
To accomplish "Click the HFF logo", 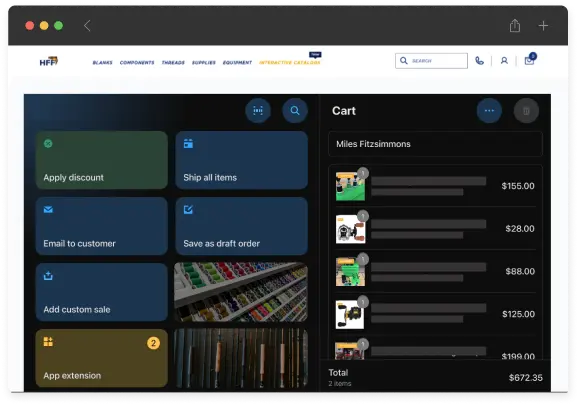I will [49, 61].
